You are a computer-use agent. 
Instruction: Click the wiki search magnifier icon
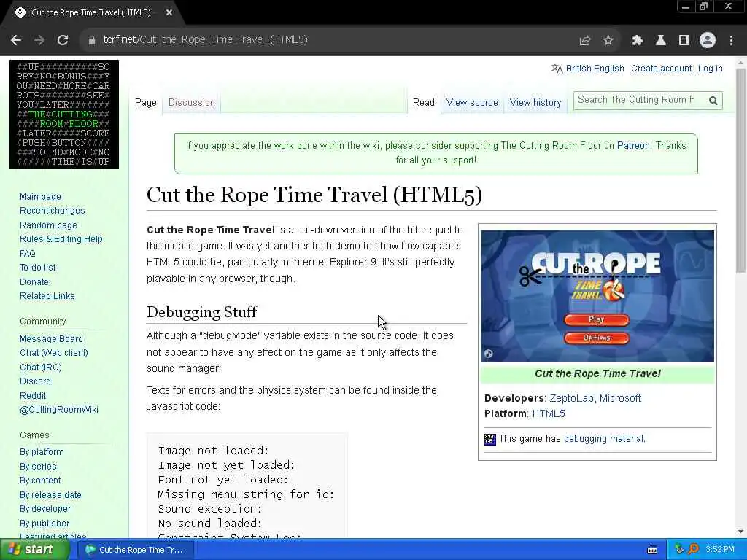[713, 101]
